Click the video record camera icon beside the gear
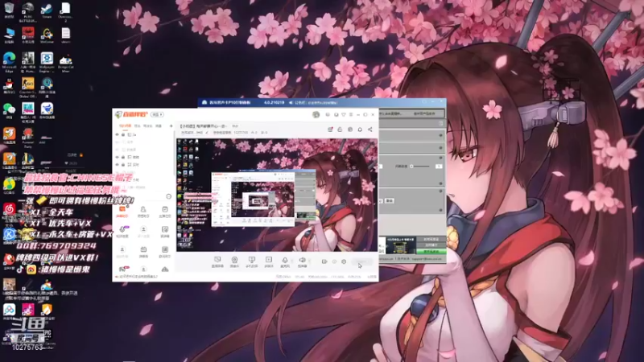Viewport: 644px width, 362px height. (x=324, y=261)
